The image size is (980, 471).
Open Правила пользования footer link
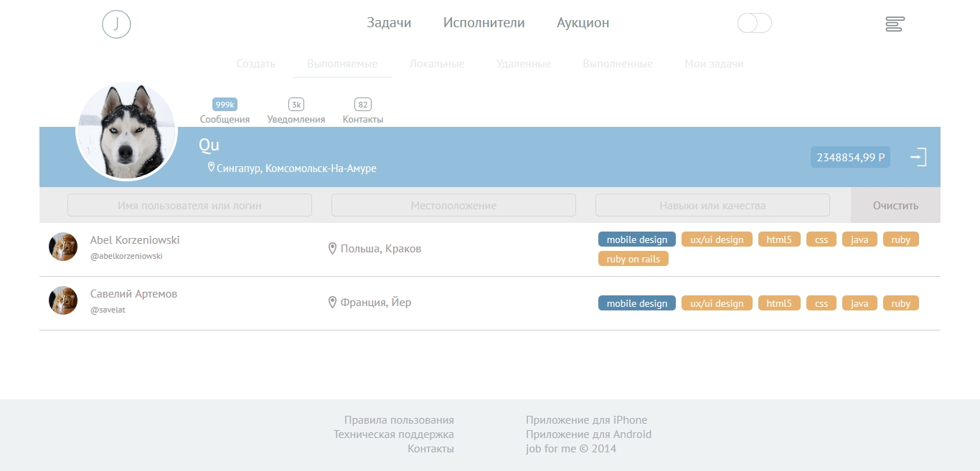coord(399,420)
